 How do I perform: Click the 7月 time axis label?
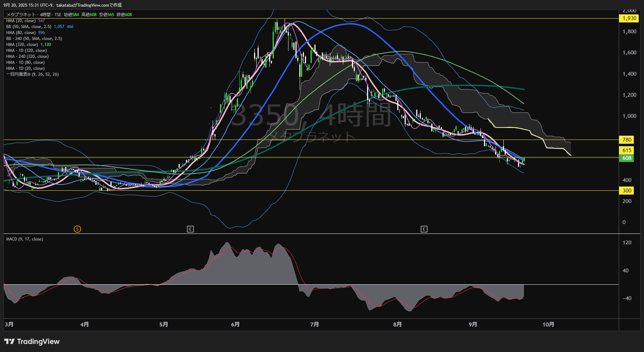click(314, 325)
